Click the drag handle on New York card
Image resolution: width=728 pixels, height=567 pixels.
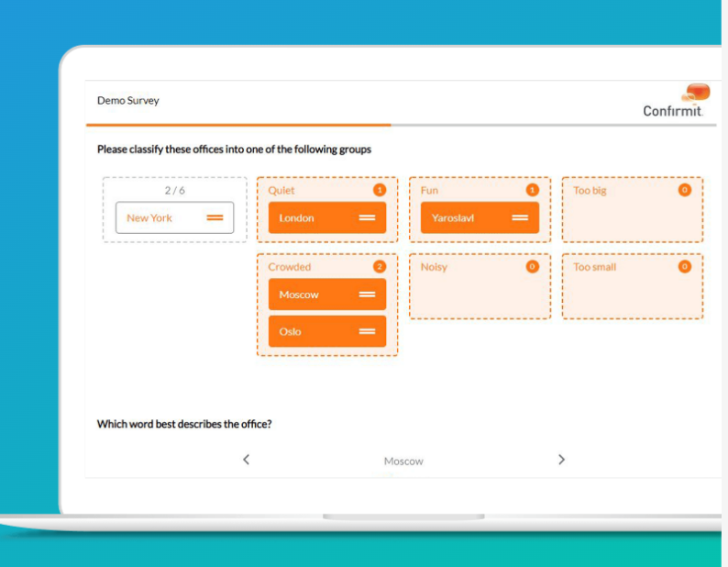coord(215,218)
